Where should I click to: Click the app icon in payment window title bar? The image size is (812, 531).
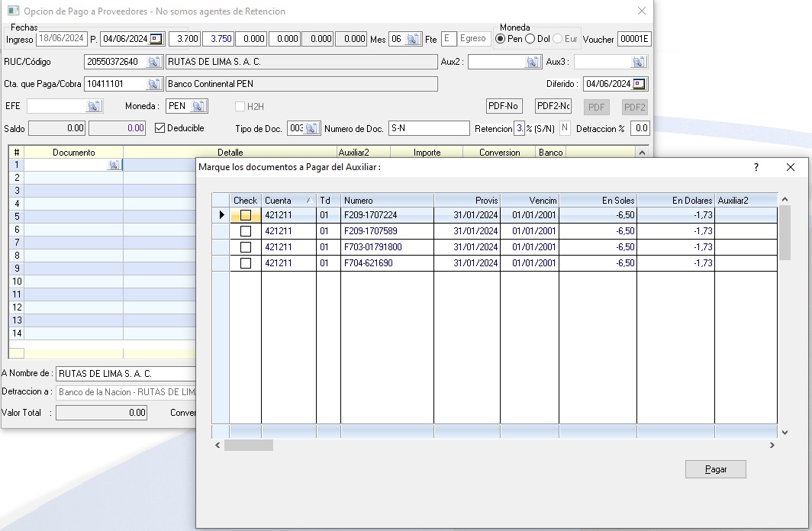(x=14, y=11)
